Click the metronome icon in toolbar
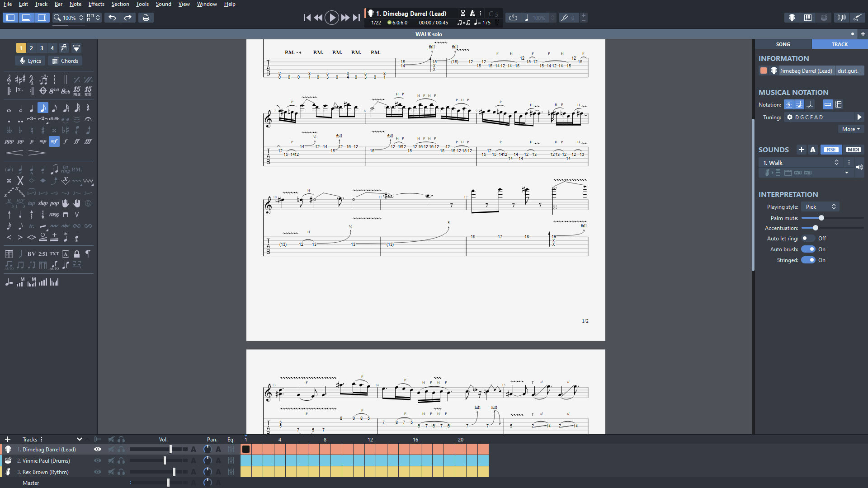 click(473, 13)
